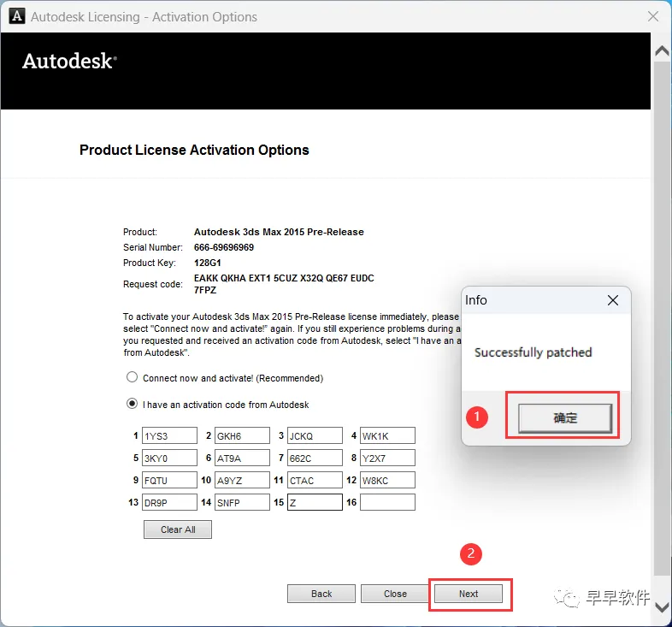Select 'I have an activation code' radio option

click(x=132, y=404)
